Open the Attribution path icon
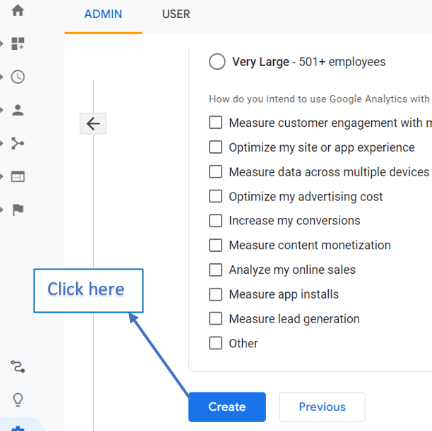 pos(18,367)
